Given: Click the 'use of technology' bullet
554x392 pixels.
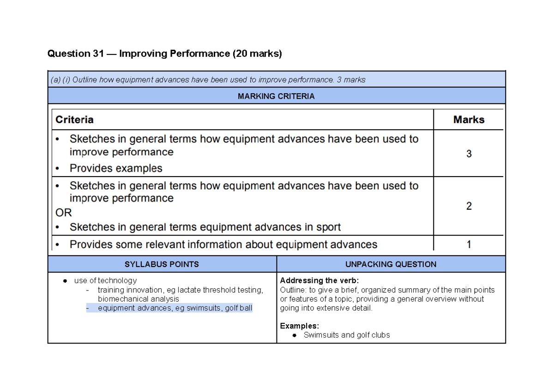Looking at the screenshot, I should [105, 280].
